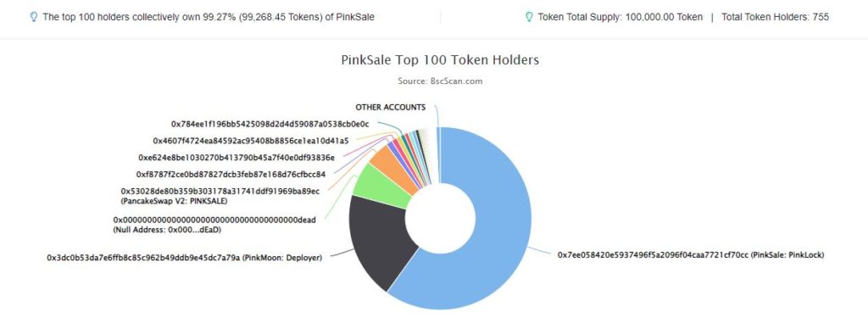
Task: Select the 0x4607f4724ea8 address label
Action: coord(251,141)
